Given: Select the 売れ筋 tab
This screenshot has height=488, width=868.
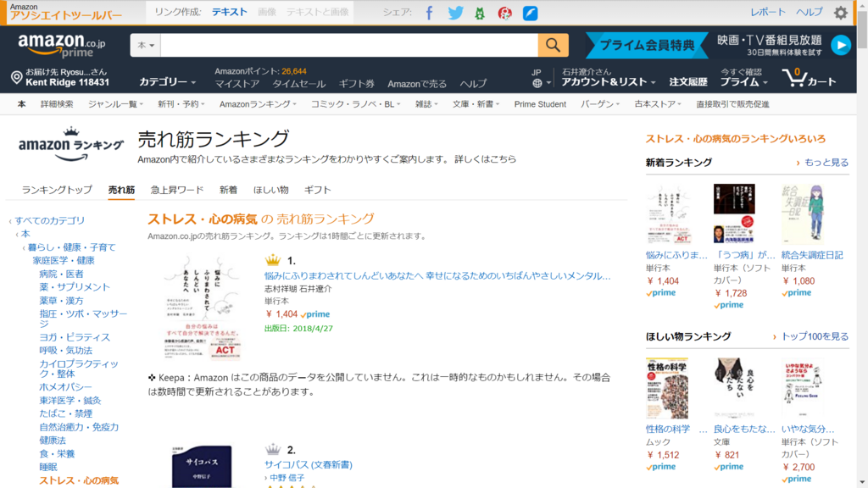Looking at the screenshot, I should coord(121,190).
